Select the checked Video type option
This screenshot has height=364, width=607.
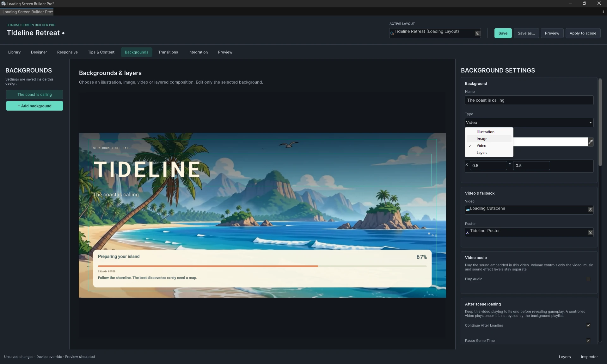pyautogui.click(x=489, y=146)
